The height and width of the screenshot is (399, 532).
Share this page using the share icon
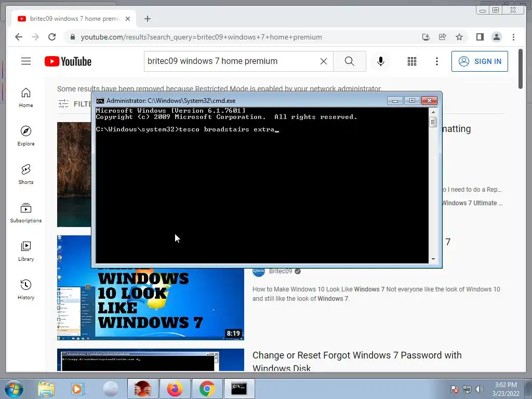pyautogui.click(x=443, y=37)
